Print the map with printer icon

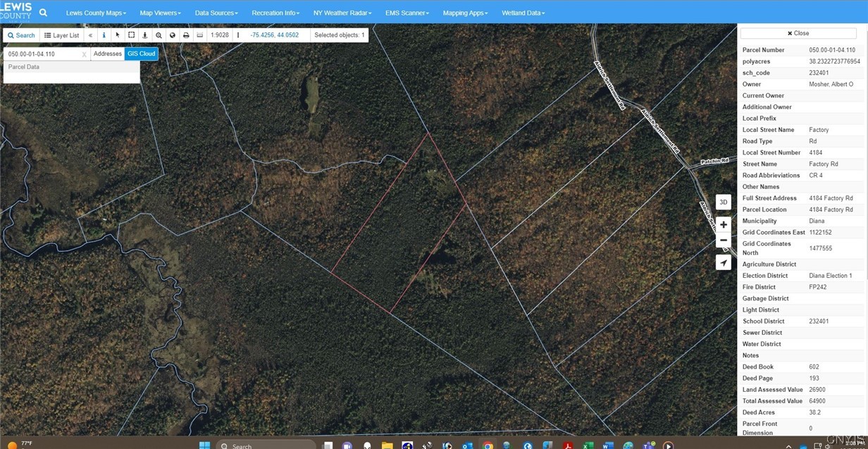point(186,35)
